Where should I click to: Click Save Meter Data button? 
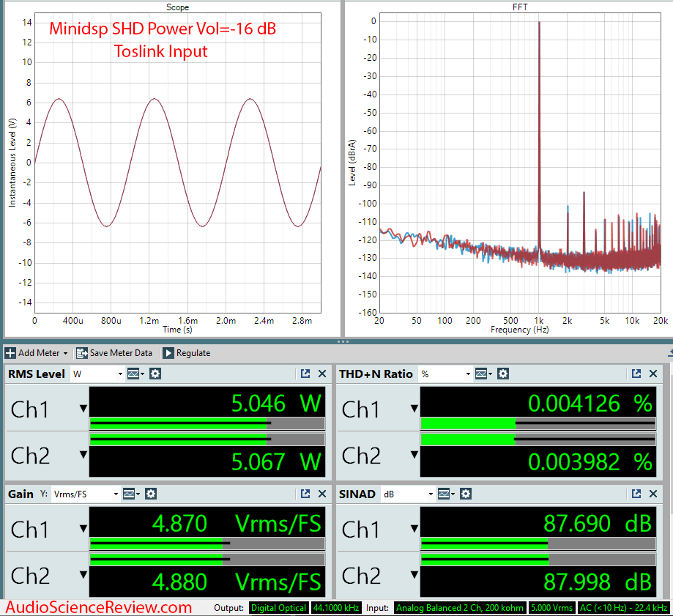pos(114,353)
